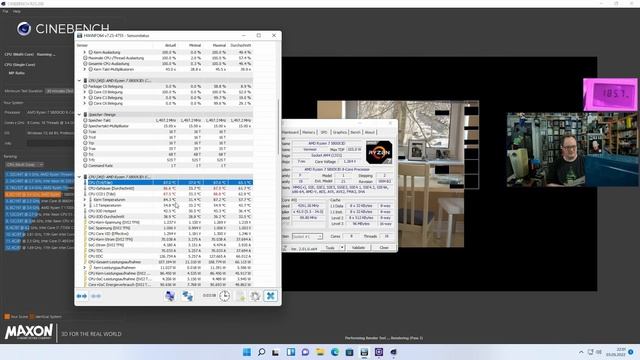Viewport: 640px width, 360px height.
Task: Click the grey collapse-columns arrows in HWiNFO toolbar
Action: pos(96,296)
